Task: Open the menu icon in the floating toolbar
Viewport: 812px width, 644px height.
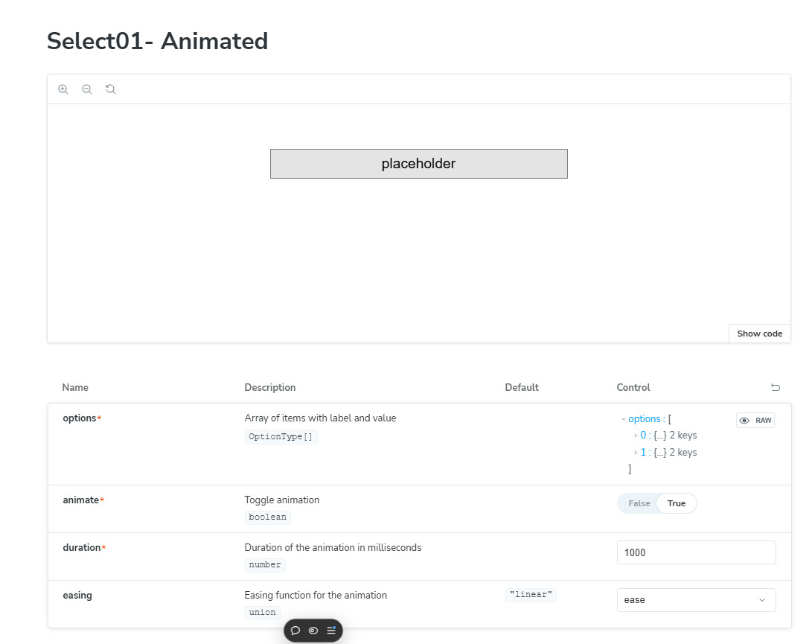Action: click(x=331, y=631)
